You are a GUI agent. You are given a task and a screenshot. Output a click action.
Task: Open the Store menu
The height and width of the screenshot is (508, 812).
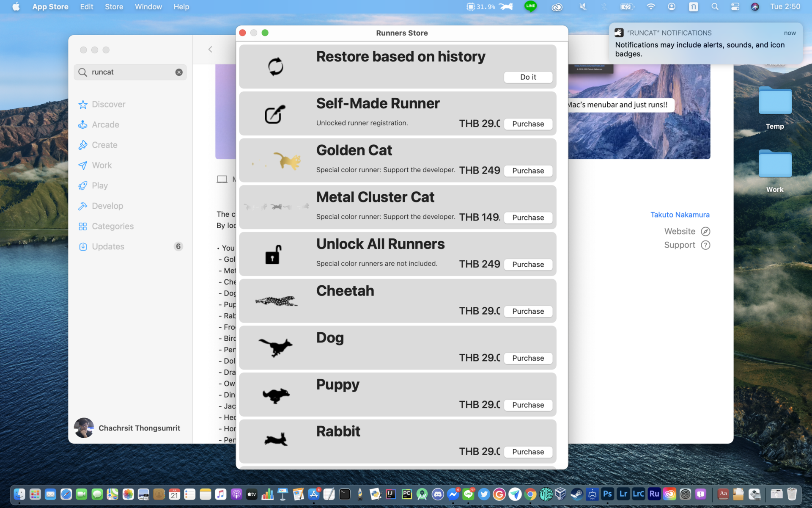pos(114,7)
